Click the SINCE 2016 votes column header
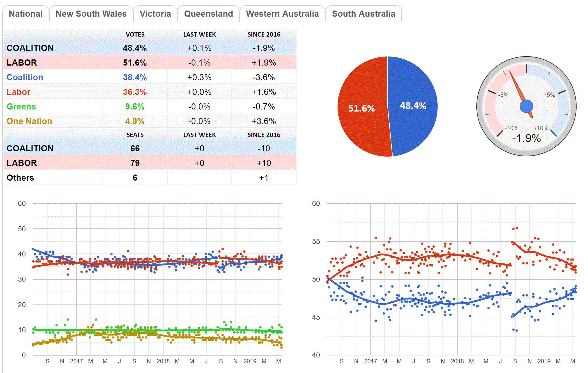 [264, 35]
